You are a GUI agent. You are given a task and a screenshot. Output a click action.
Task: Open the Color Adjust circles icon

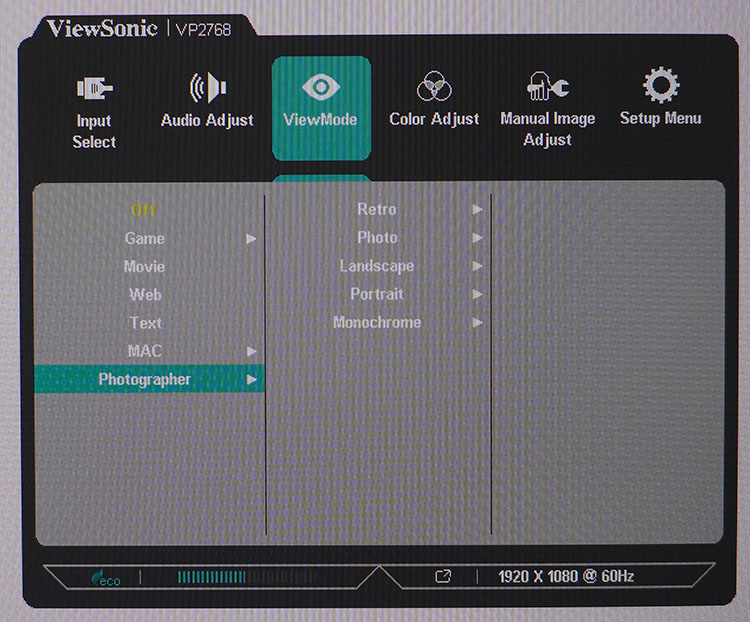click(434, 86)
